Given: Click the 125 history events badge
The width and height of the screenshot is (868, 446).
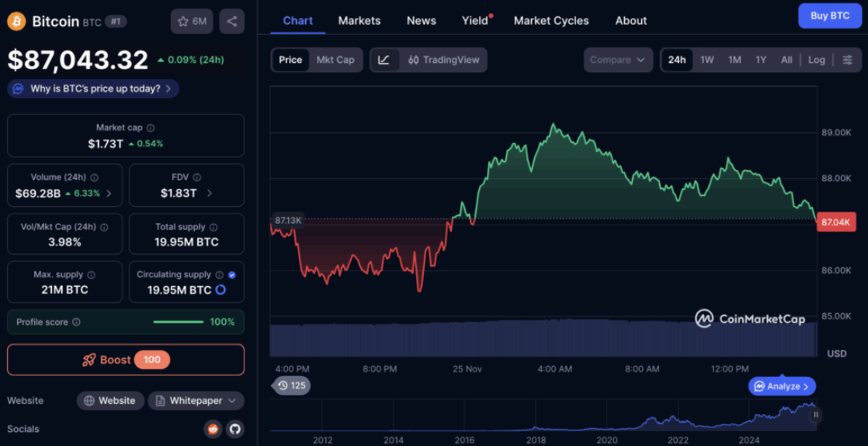Looking at the screenshot, I should (x=291, y=385).
